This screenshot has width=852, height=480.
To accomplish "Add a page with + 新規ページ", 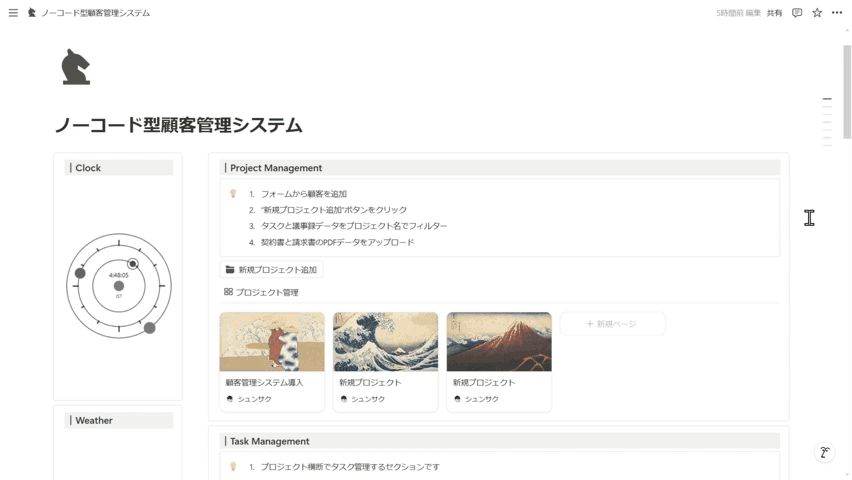I will [x=612, y=323].
